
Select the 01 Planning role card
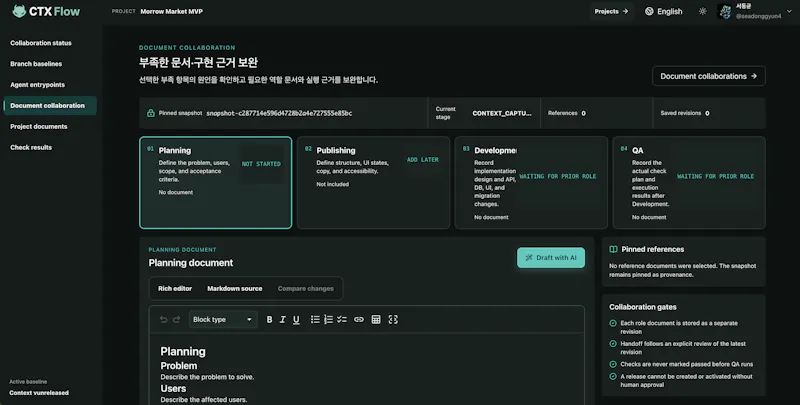pyautogui.click(x=216, y=183)
